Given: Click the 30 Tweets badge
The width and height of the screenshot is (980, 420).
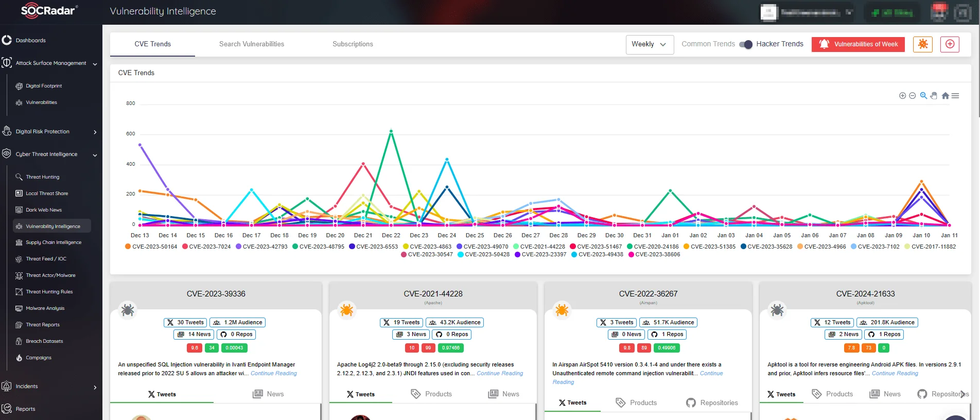Looking at the screenshot, I should pyautogui.click(x=185, y=322).
